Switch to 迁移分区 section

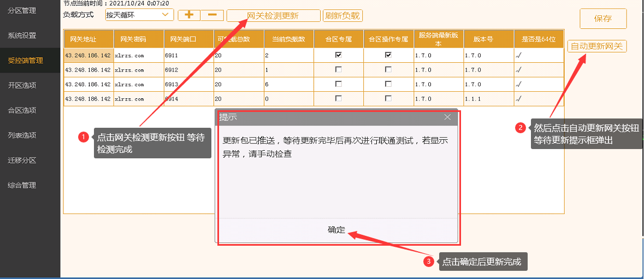click(x=22, y=161)
